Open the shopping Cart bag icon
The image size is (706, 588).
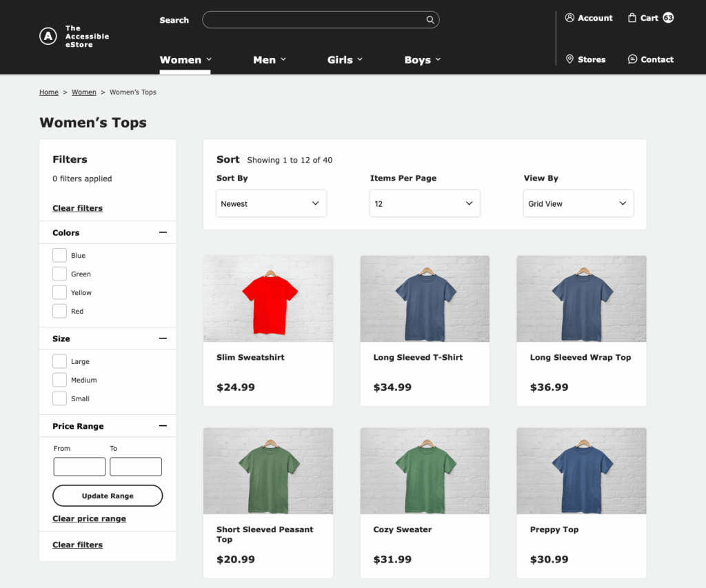(632, 18)
